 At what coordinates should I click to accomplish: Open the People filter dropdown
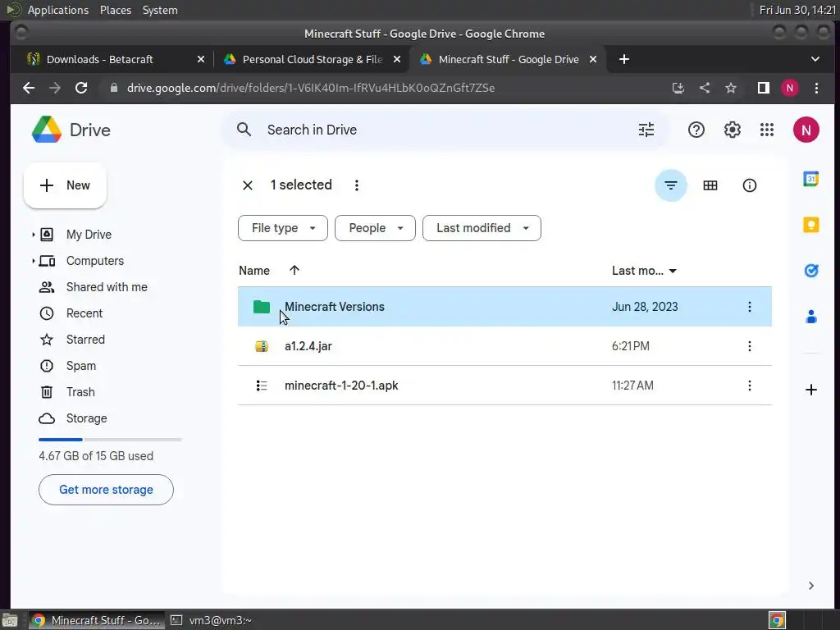pos(374,228)
